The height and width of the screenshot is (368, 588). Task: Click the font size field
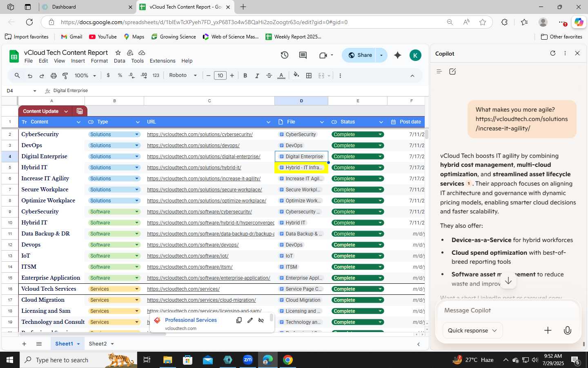tap(220, 76)
